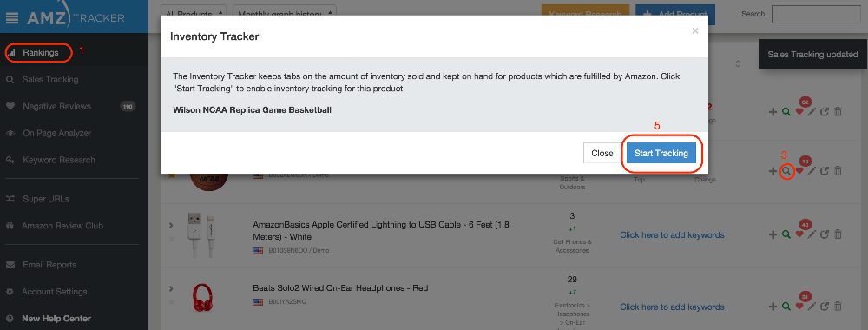Open Account Settings in the sidebar
The image size is (868, 330).
pos(54,292)
